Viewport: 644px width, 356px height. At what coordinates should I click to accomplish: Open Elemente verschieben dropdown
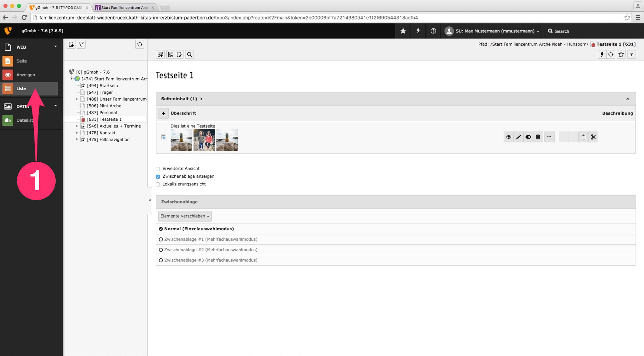(x=185, y=216)
